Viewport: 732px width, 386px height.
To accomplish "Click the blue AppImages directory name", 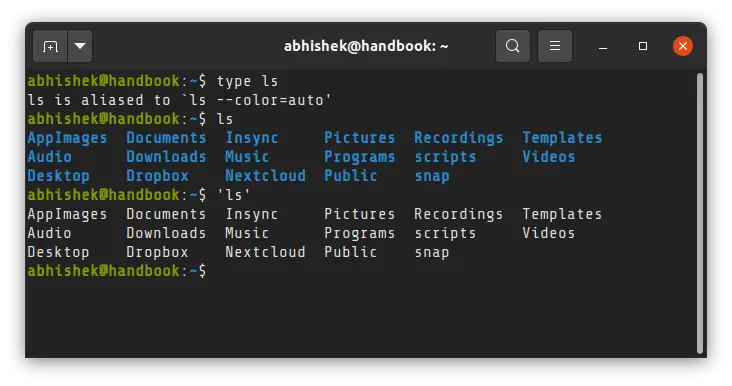I will tap(67, 138).
